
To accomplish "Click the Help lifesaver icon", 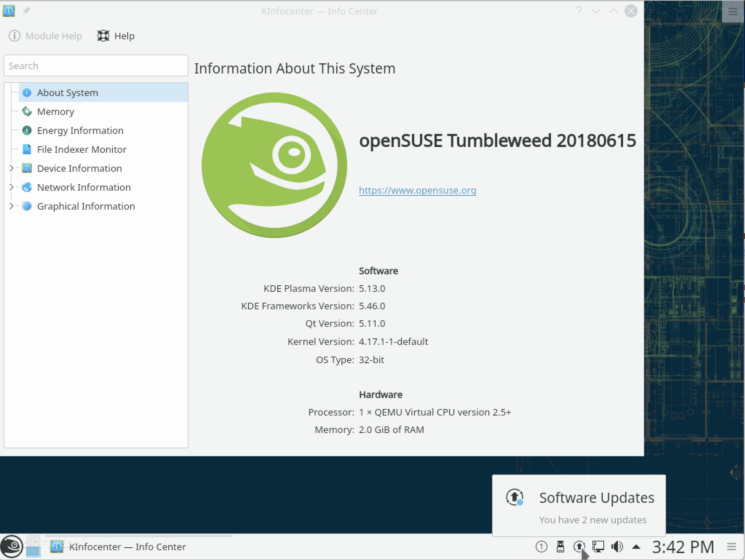I will pyautogui.click(x=103, y=35).
